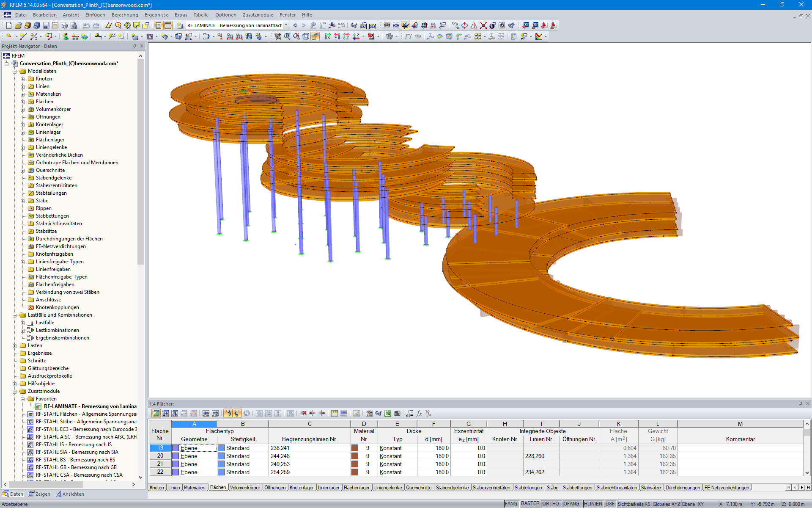
Task: Expand the Querschnitte tree node
Action: coord(22,170)
